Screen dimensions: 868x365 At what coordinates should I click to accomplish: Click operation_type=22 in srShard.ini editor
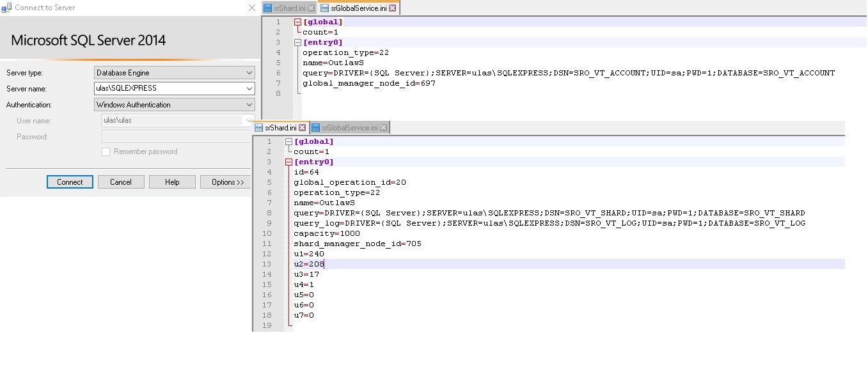(x=336, y=192)
